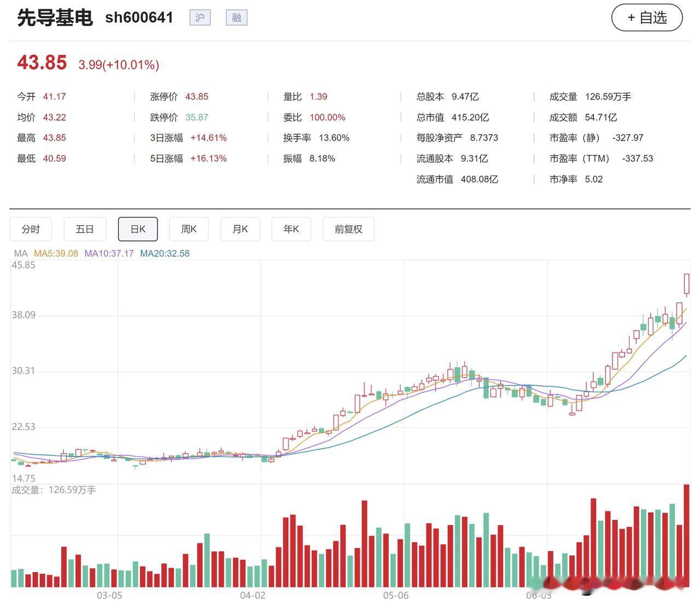Click the 换手率 value 13.60%
Viewport: 700px width, 610px height.
334,138
